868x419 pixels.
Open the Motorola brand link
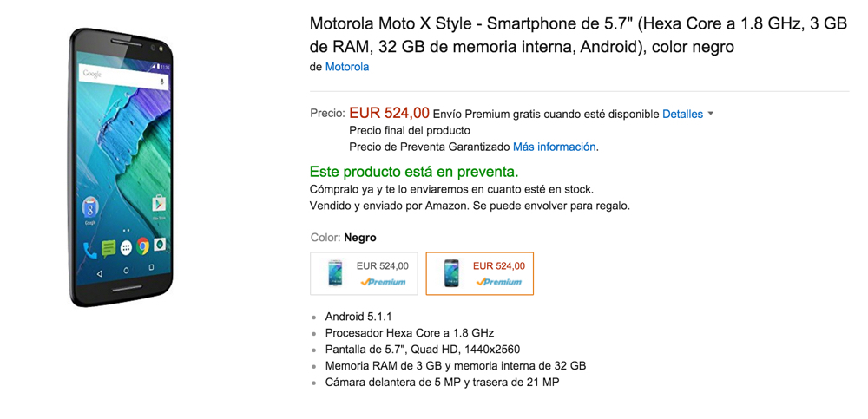346,67
